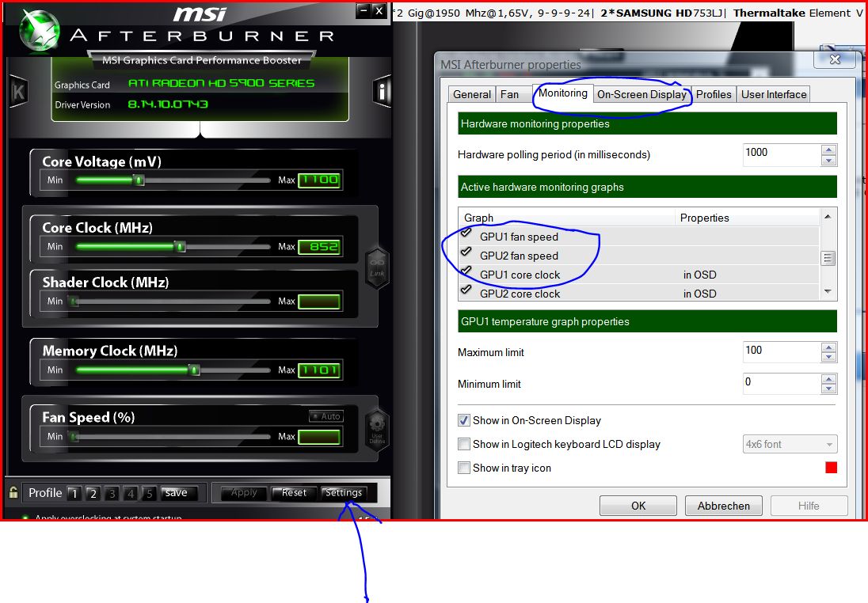The width and height of the screenshot is (868, 603).
Task: Toggle the clock Link icon
Action: [x=377, y=267]
